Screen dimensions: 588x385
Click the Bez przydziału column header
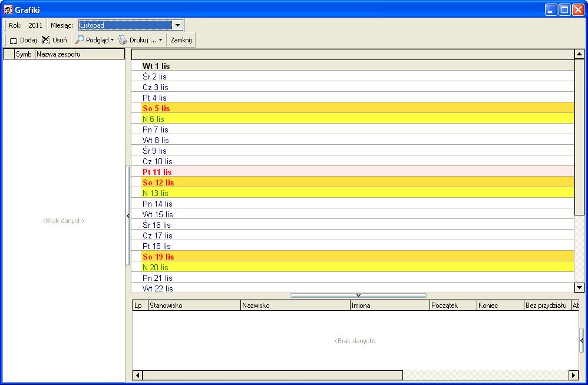[x=547, y=305]
